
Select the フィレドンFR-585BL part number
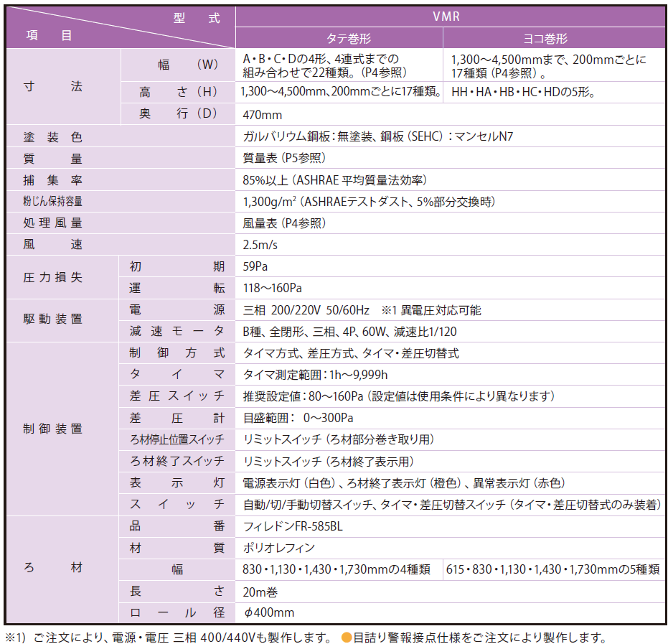coord(293,526)
